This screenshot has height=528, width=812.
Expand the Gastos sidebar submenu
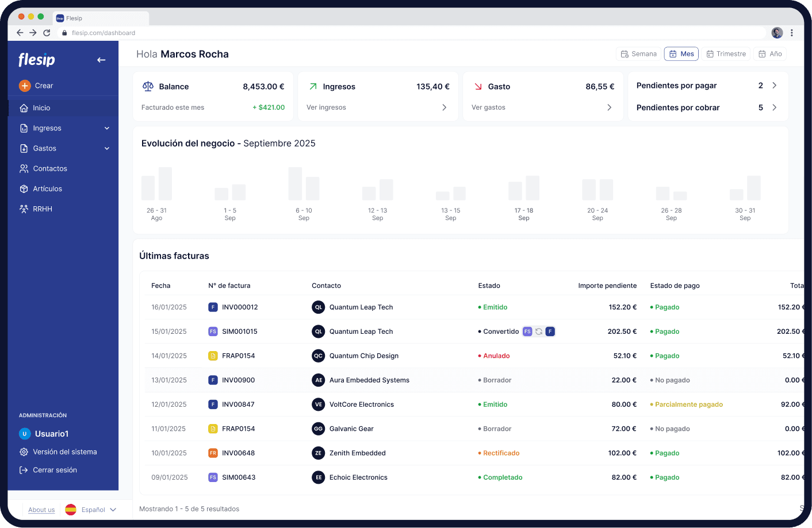[107, 148]
